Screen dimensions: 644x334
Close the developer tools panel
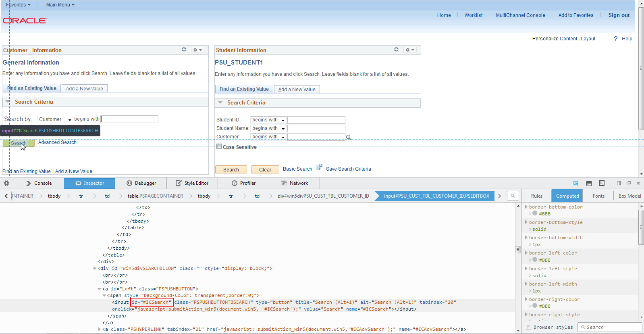(638, 183)
